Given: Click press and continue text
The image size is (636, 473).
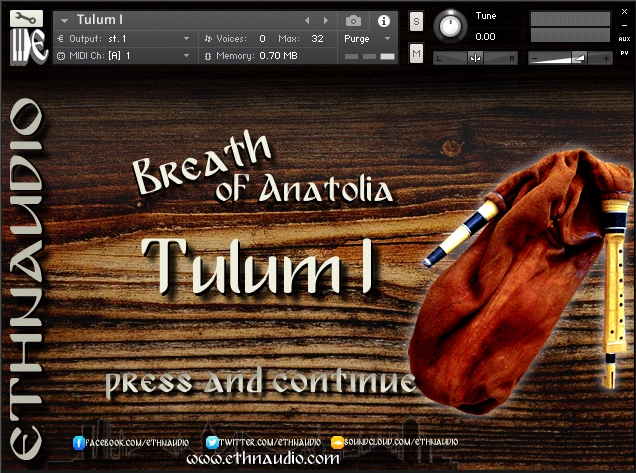Looking at the screenshot, I should (x=260, y=381).
